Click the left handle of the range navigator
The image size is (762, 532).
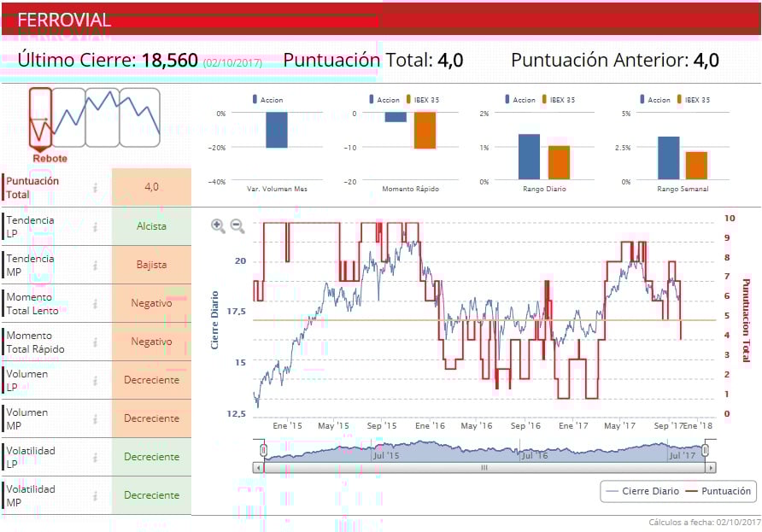[263, 450]
